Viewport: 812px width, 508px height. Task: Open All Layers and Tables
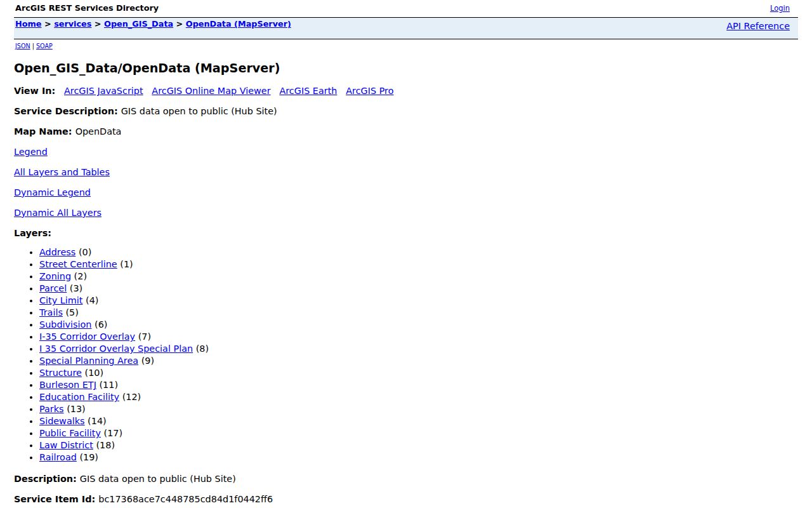62,172
